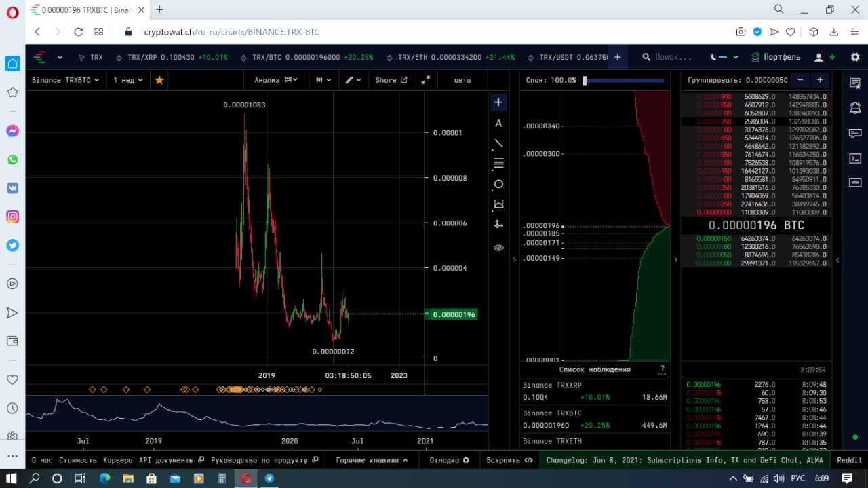Open the Windows Start menu
The width and height of the screenshot is (868, 488).
pos(12,478)
